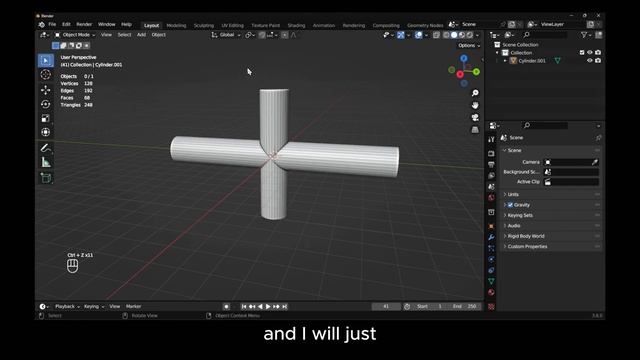
Task: Toggle Gravity checkbox
Action: [x=510, y=205]
